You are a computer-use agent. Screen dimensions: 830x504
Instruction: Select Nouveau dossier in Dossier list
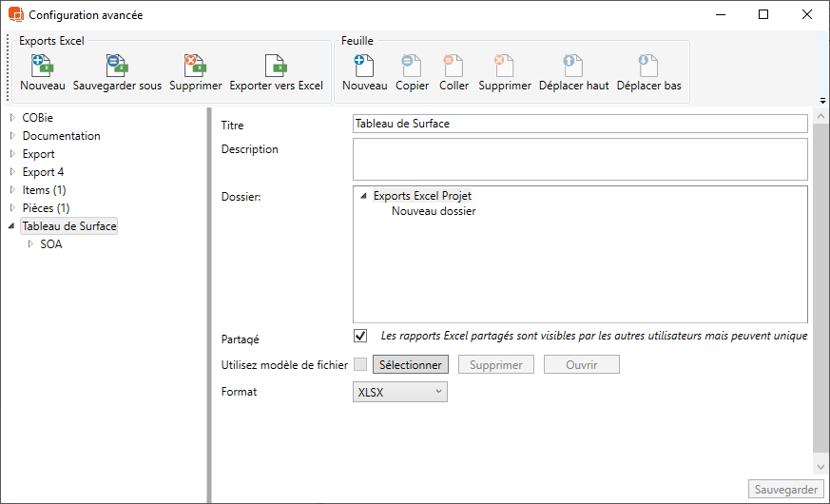point(434,211)
